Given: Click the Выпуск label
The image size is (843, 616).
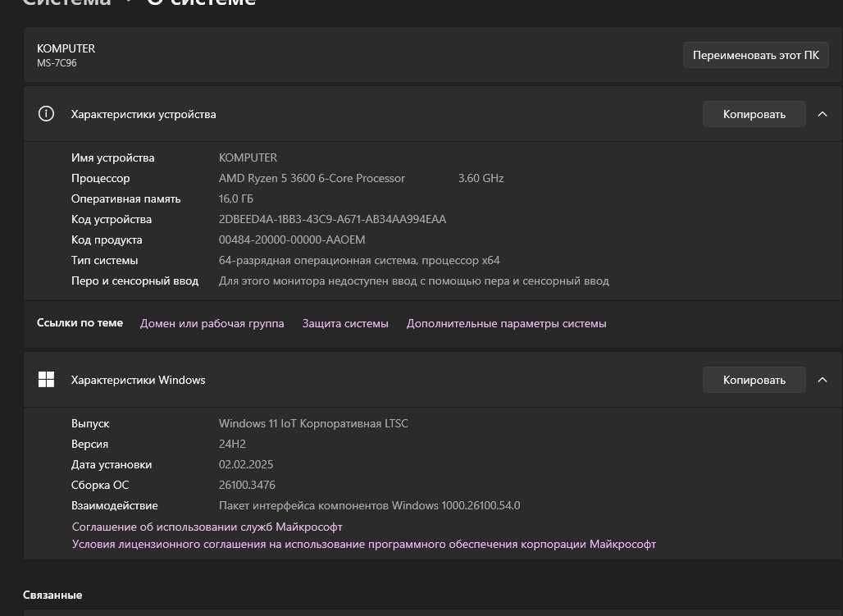Looking at the screenshot, I should [x=90, y=423].
